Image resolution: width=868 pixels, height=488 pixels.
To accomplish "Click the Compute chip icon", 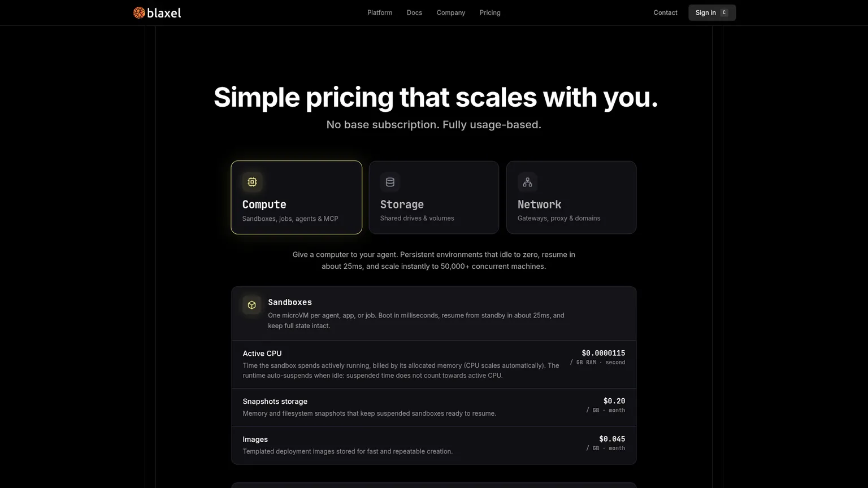I will pos(252,182).
